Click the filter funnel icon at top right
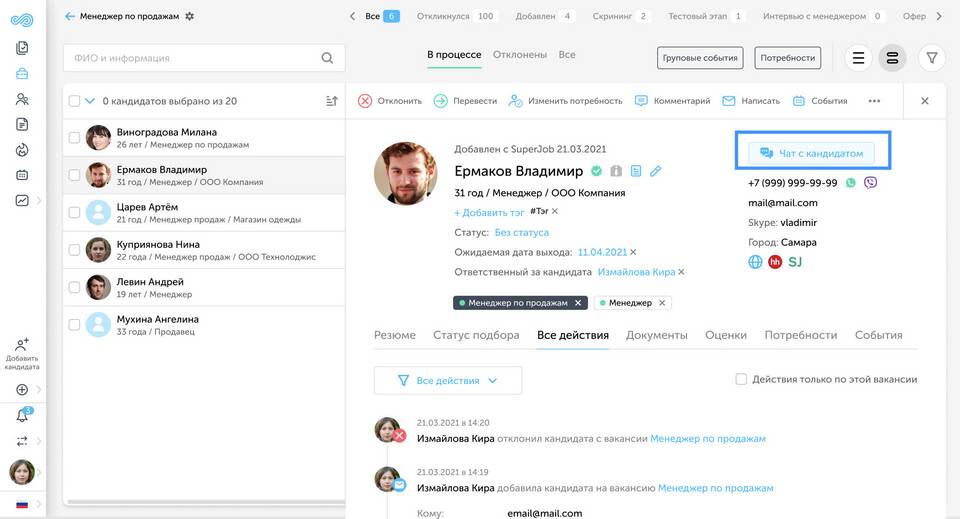Screen dimensions: 960x519 (931, 58)
